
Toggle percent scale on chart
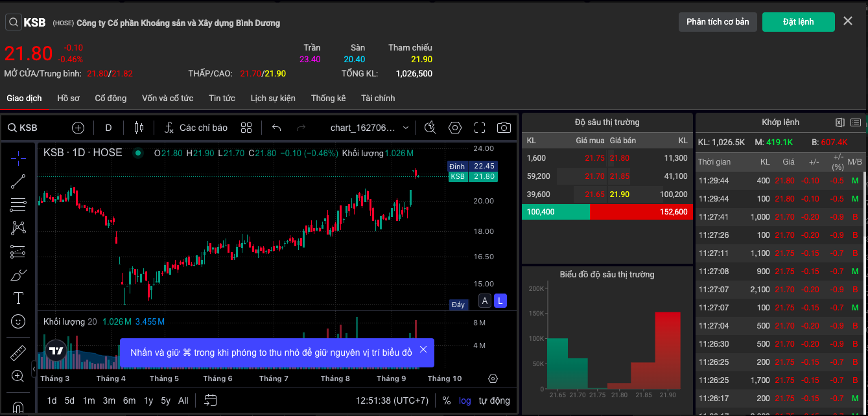447,400
